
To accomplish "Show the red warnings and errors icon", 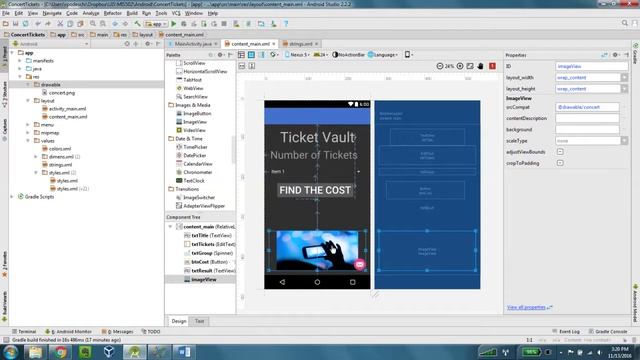I will 492,66.
